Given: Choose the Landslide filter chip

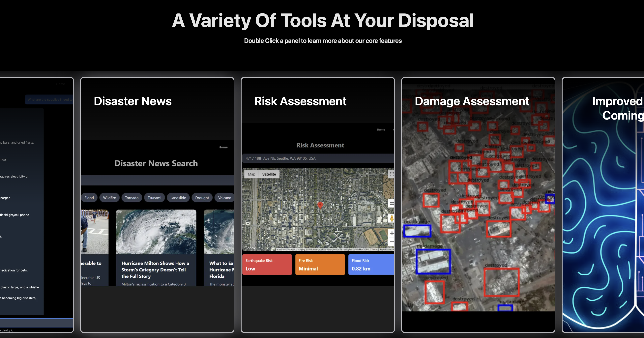Looking at the screenshot, I should coord(178,198).
